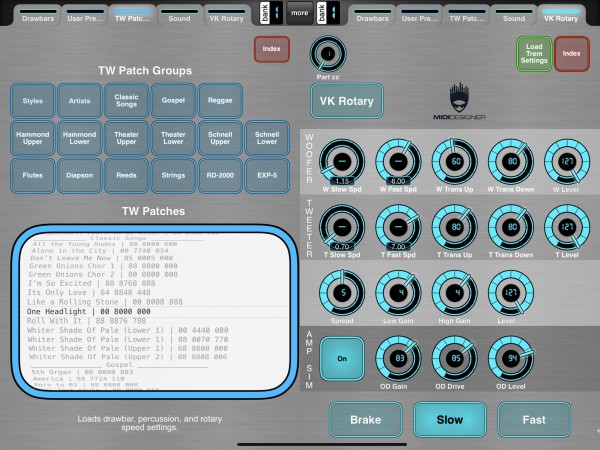Click the Part cc knob
This screenshot has width=600, height=450.
point(328,54)
